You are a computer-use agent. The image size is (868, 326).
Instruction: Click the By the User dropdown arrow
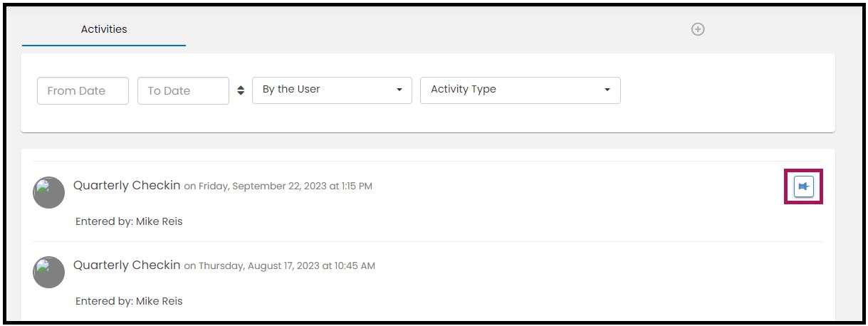tap(399, 90)
